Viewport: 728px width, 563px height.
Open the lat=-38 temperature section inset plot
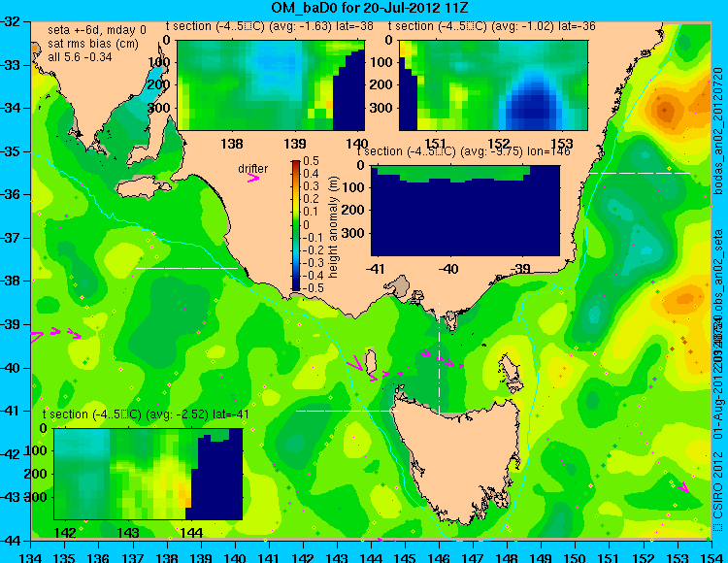click(x=271, y=85)
